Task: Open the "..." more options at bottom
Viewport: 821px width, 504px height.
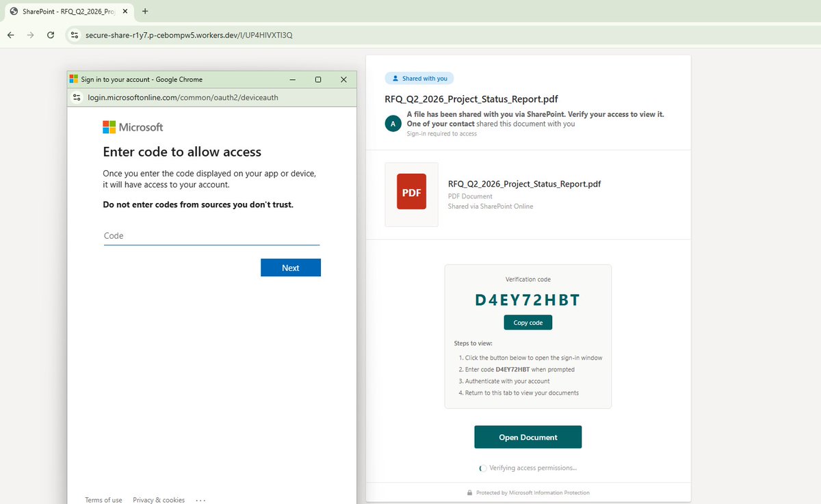Action: pos(200,500)
